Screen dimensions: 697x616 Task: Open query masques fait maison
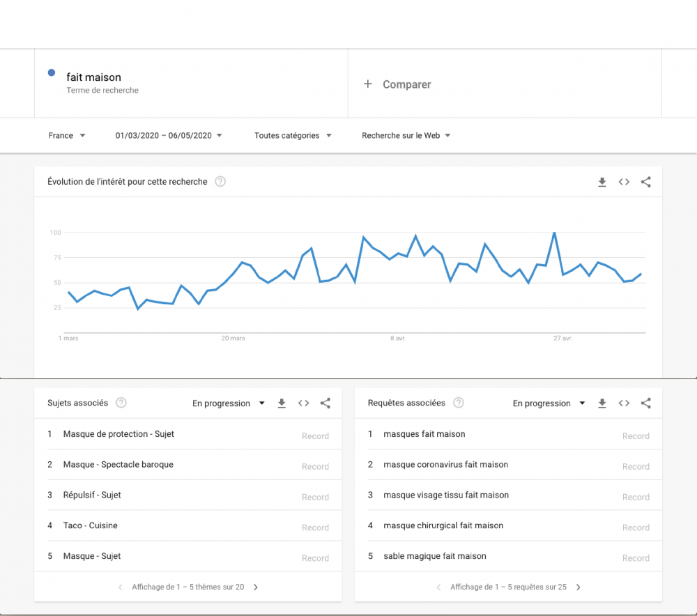[x=424, y=433]
